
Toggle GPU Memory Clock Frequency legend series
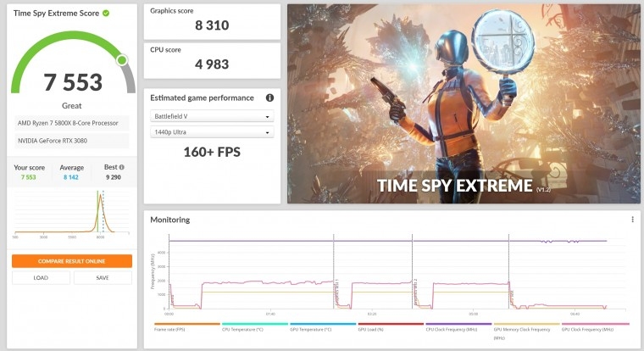[526, 331]
